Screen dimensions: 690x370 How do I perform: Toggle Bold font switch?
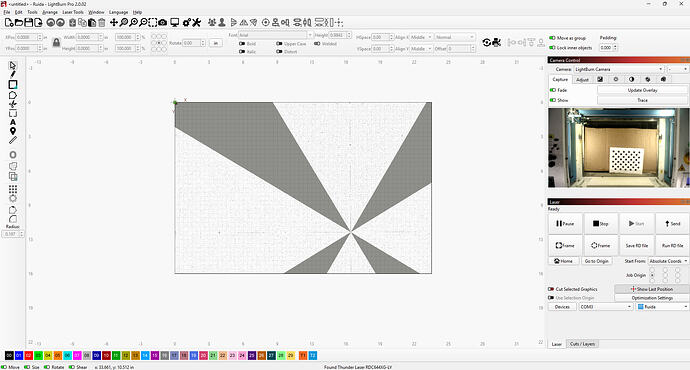coord(242,44)
